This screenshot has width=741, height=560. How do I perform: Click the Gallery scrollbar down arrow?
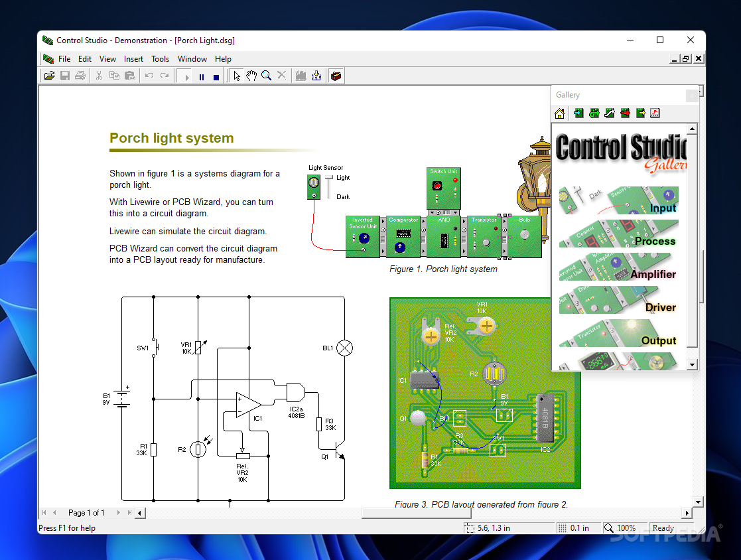[693, 365]
